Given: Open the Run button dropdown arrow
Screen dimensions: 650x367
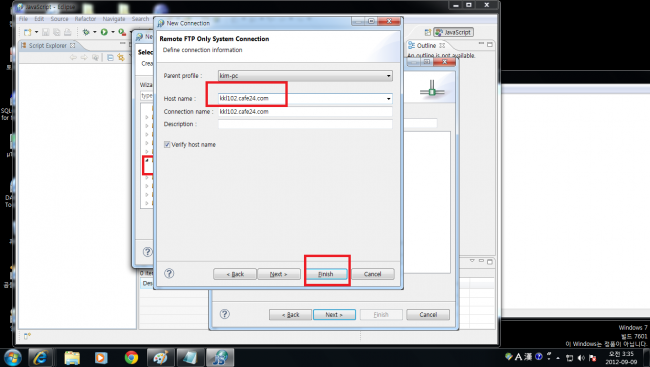Looking at the screenshot, I should tap(113, 32).
